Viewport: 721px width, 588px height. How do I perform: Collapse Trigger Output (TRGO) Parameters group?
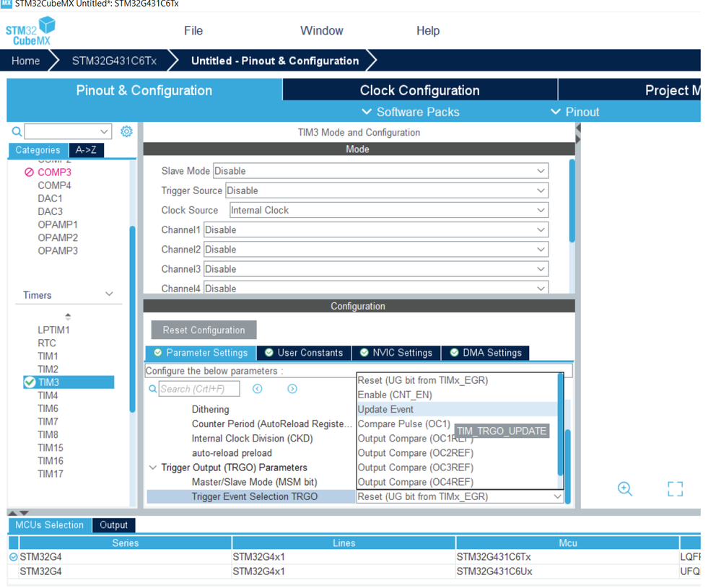(153, 468)
